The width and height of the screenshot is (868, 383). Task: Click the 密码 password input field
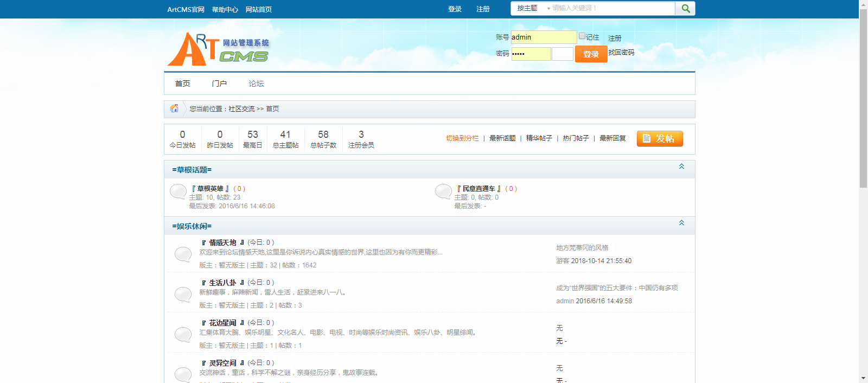point(531,54)
